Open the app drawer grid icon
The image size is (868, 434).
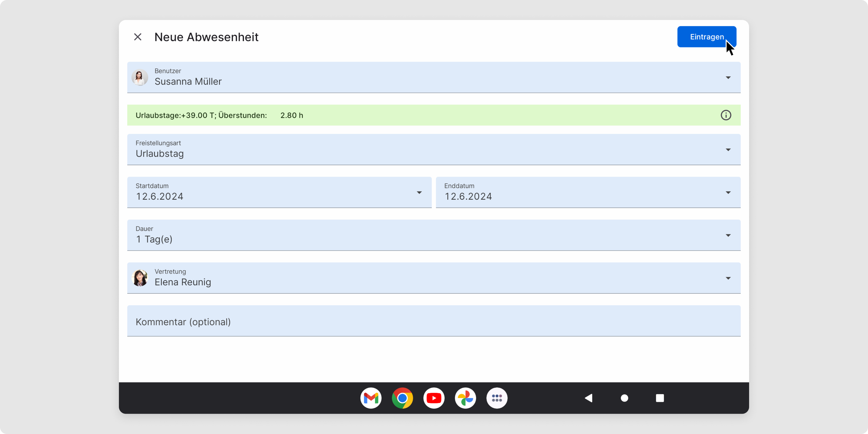coord(497,398)
